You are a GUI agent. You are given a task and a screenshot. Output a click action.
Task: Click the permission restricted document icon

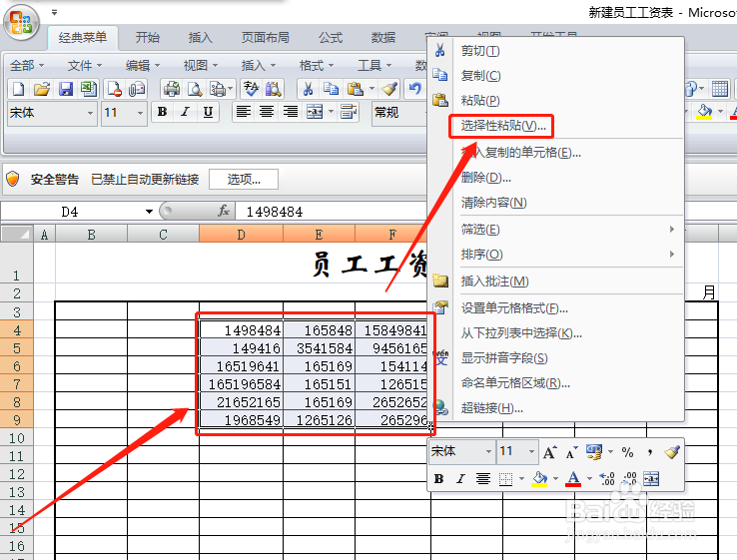coord(114,89)
